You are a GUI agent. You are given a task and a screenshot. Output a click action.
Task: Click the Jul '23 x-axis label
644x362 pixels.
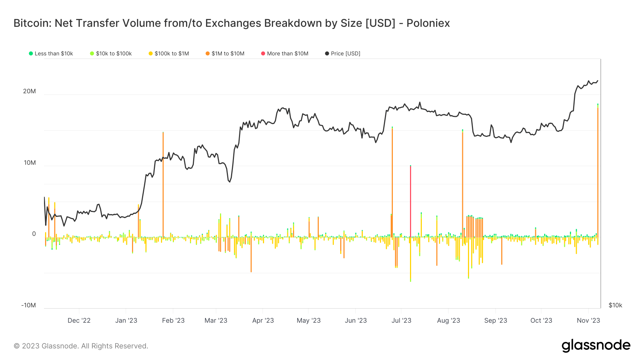401,321
